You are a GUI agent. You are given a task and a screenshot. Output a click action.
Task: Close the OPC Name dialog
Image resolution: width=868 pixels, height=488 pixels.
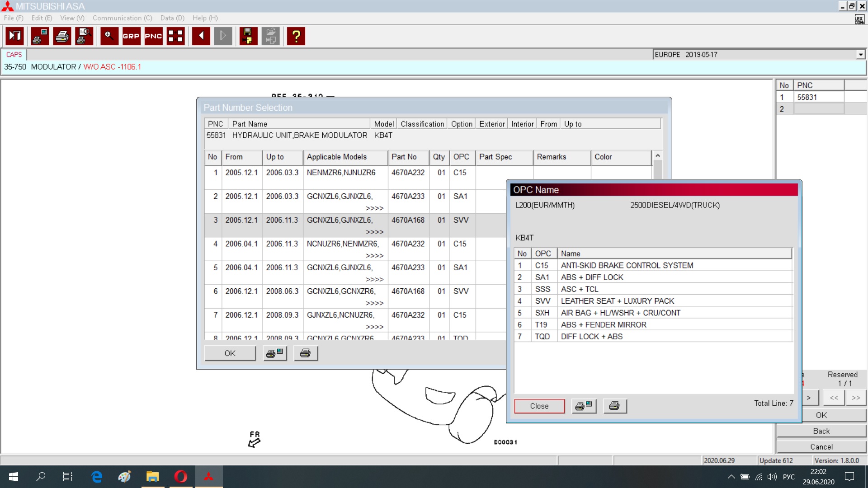pyautogui.click(x=539, y=406)
